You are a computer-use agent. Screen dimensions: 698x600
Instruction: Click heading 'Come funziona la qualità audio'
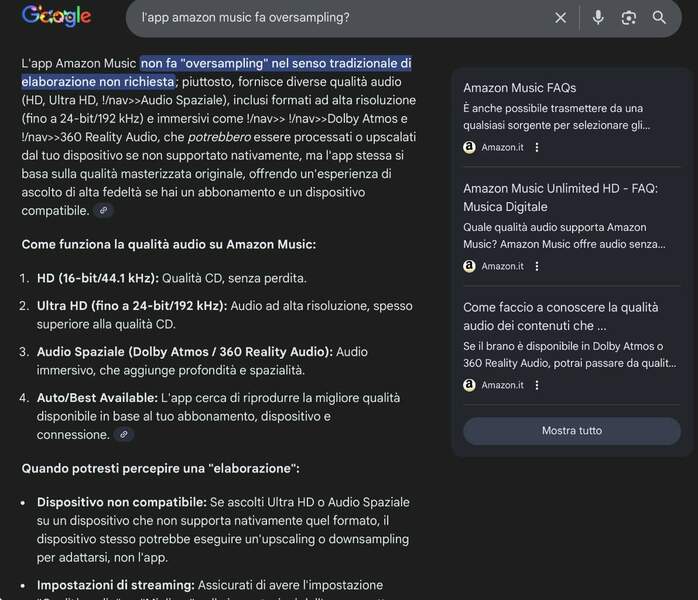coord(169,244)
